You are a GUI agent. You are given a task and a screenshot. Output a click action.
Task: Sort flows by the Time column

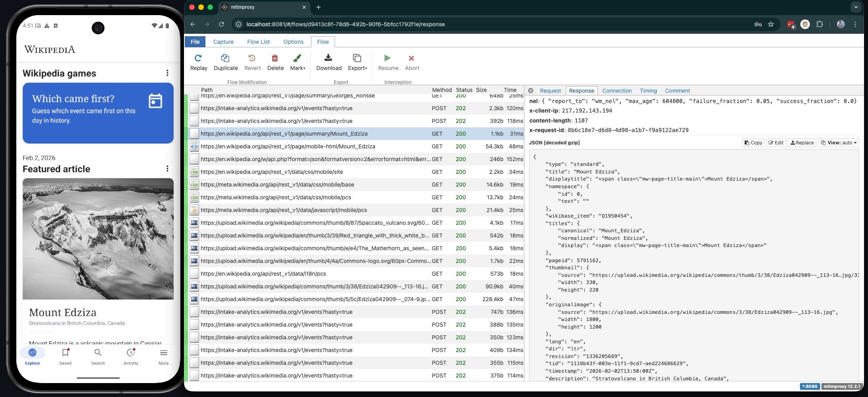pos(510,90)
